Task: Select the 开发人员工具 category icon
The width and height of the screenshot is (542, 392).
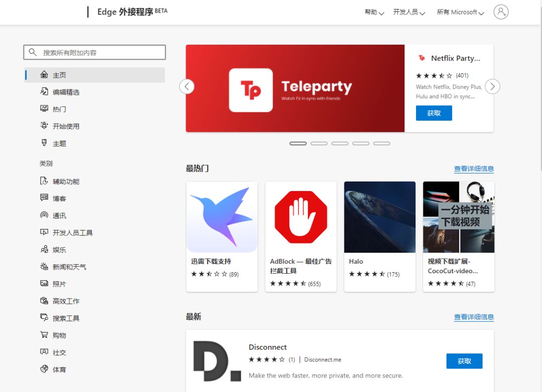Action: tap(44, 233)
